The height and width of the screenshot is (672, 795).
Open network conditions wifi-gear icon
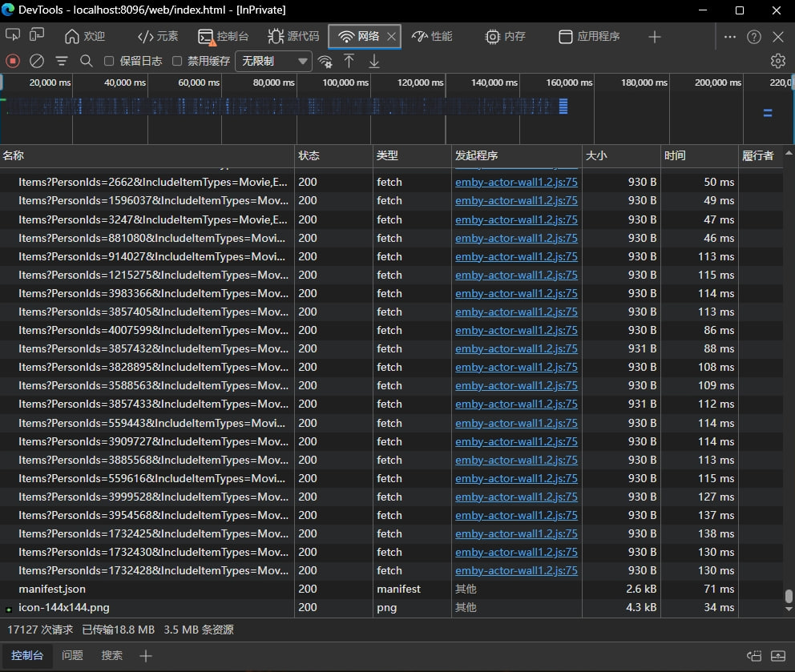[x=325, y=62]
